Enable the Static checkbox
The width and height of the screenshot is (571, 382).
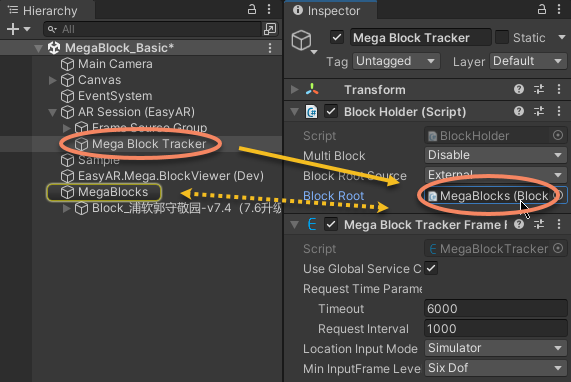[502, 38]
